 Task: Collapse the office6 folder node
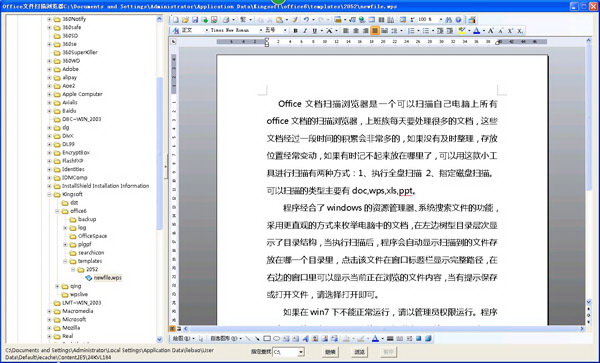57,211
